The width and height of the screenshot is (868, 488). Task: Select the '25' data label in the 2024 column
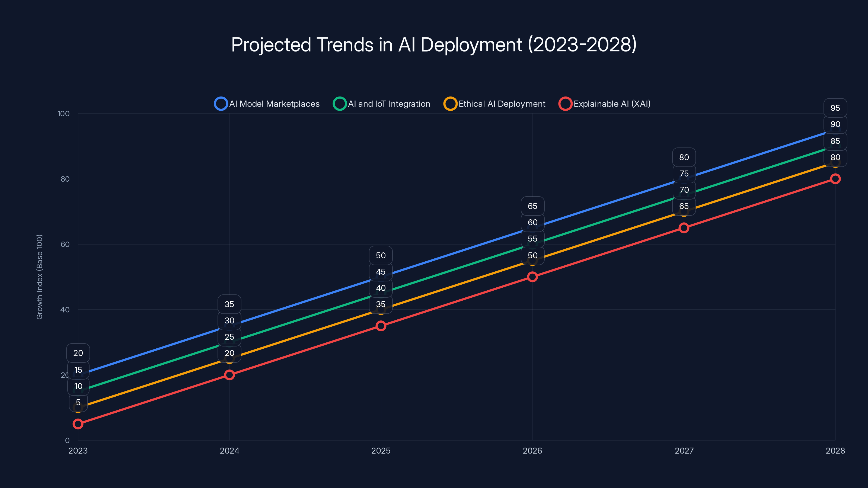tap(229, 337)
